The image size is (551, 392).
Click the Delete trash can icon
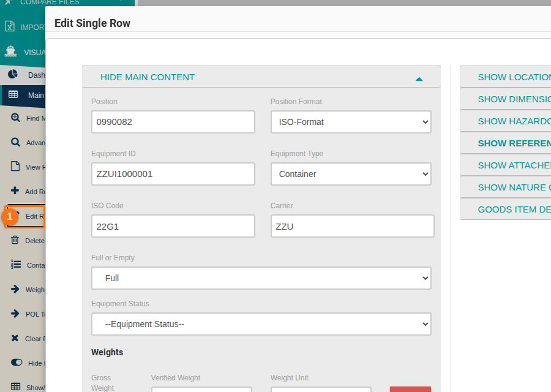[x=15, y=239]
